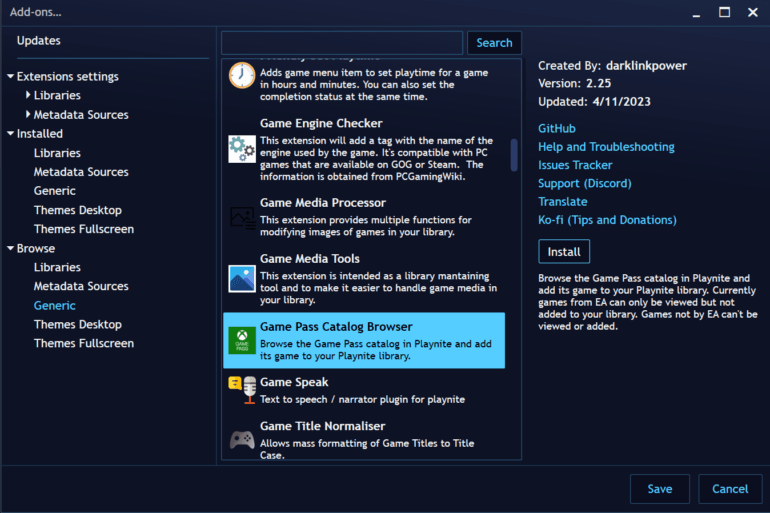Expand Metadata Sources under Extensions settings
Image resolution: width=770 pixels, height=513 pixels.
click(28, 114)
